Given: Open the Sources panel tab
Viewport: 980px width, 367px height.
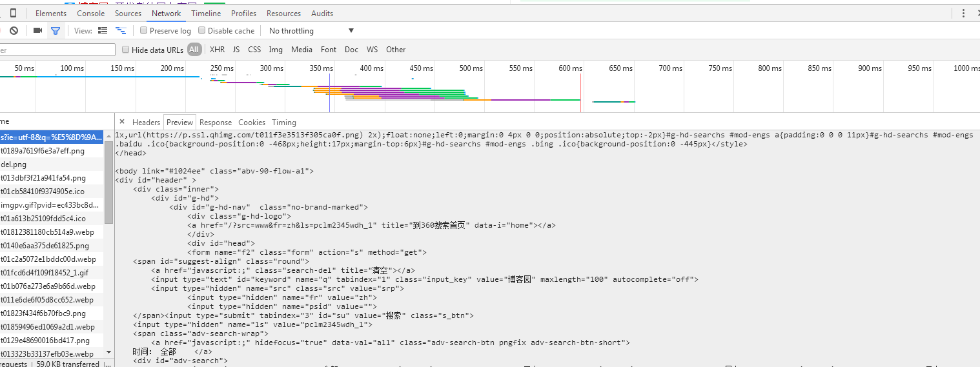Looking at the screenshot, I should tap(128, 13).
